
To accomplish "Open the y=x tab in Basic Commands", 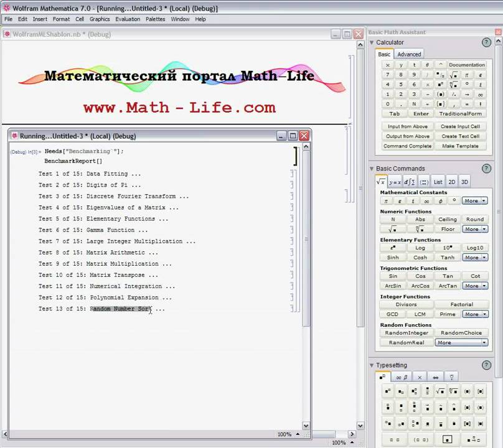I will [x=395, y=182].
